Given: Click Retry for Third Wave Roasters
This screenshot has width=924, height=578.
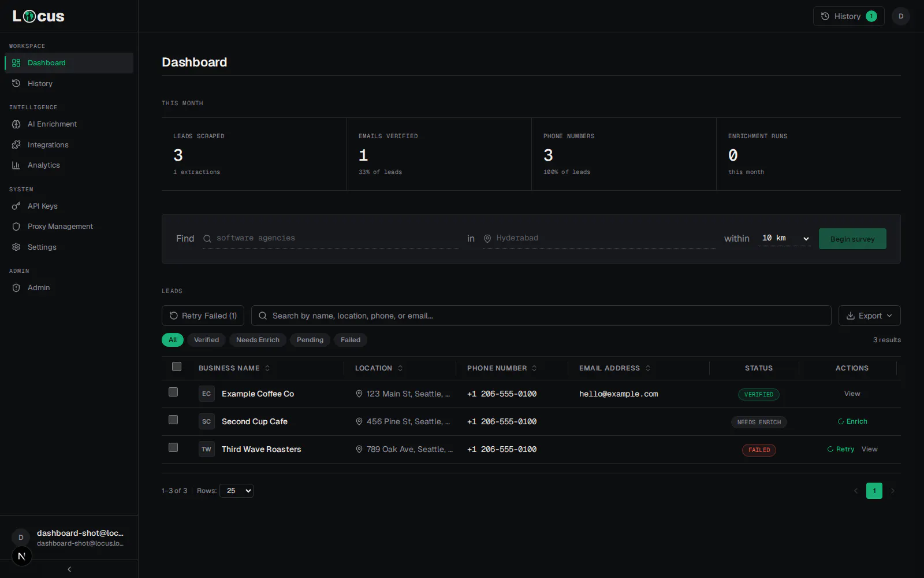Looking at the screenshot, I should pyautogui.click(x=841, y=449).
